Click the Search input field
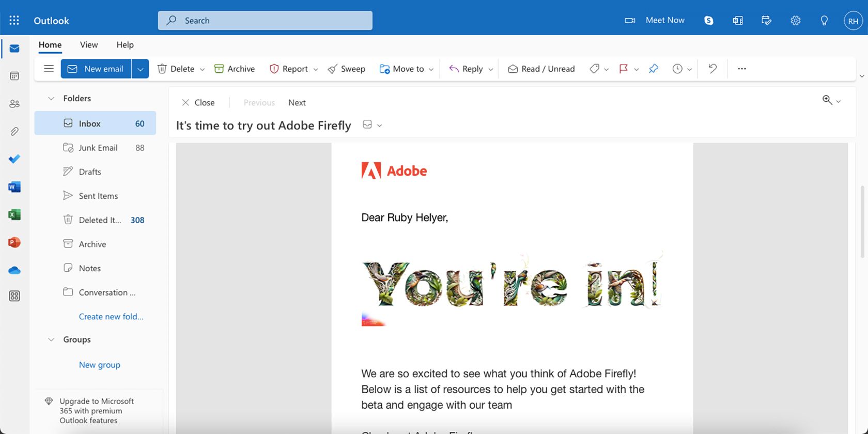The width and height of the screenshot is (868, 434). 265,20
